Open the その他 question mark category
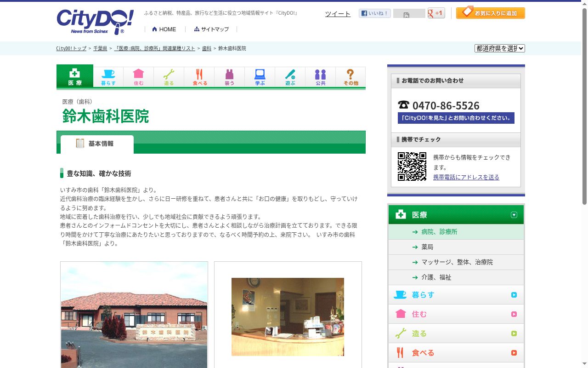 (x=351, y=77)
